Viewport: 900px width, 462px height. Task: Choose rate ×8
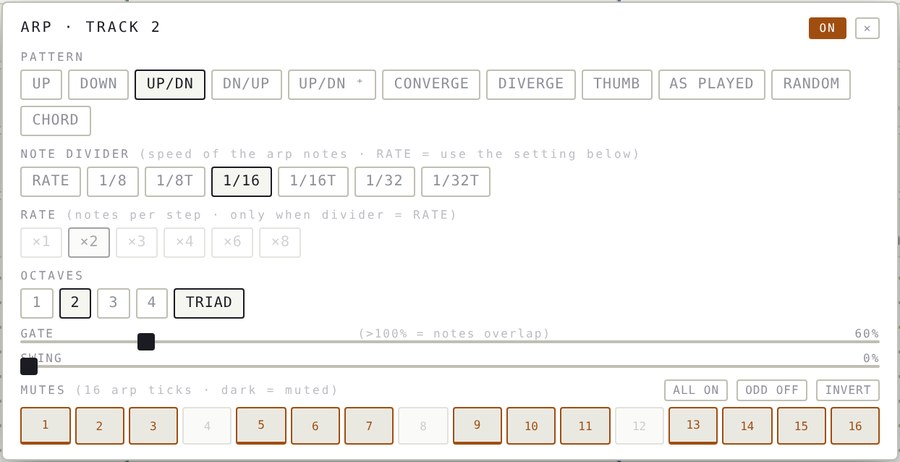coord(280,242)
